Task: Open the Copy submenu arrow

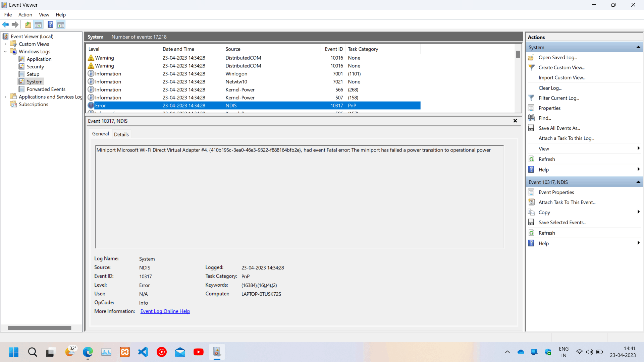Action: click(x=638, y=212)
